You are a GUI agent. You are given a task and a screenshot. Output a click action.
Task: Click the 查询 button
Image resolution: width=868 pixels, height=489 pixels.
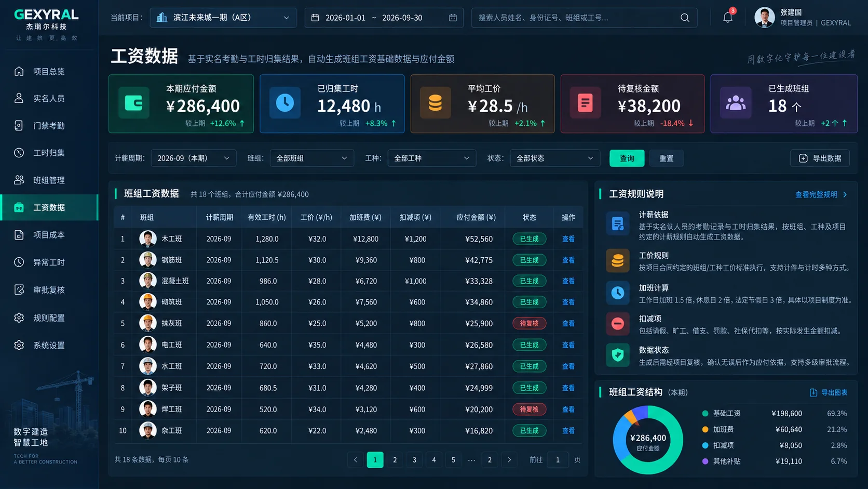pyautogui.click(x=627, y=158)
